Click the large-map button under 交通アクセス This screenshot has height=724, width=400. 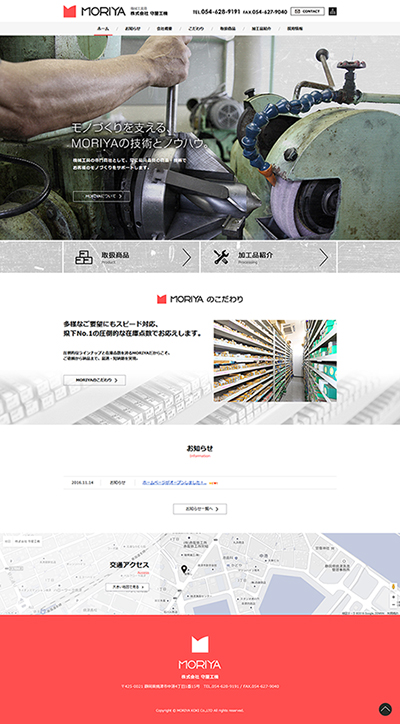[127, 587]
